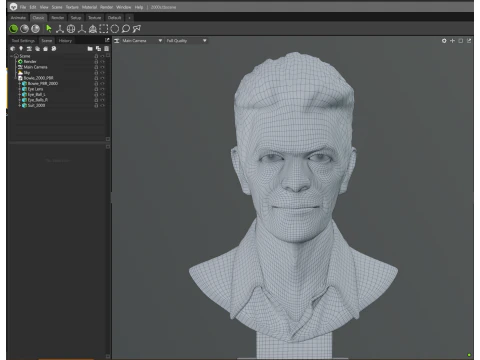Image resolution: width=480 pixels, height=360 pixels.
Task: Open the Scene menu
Action: 57,7
